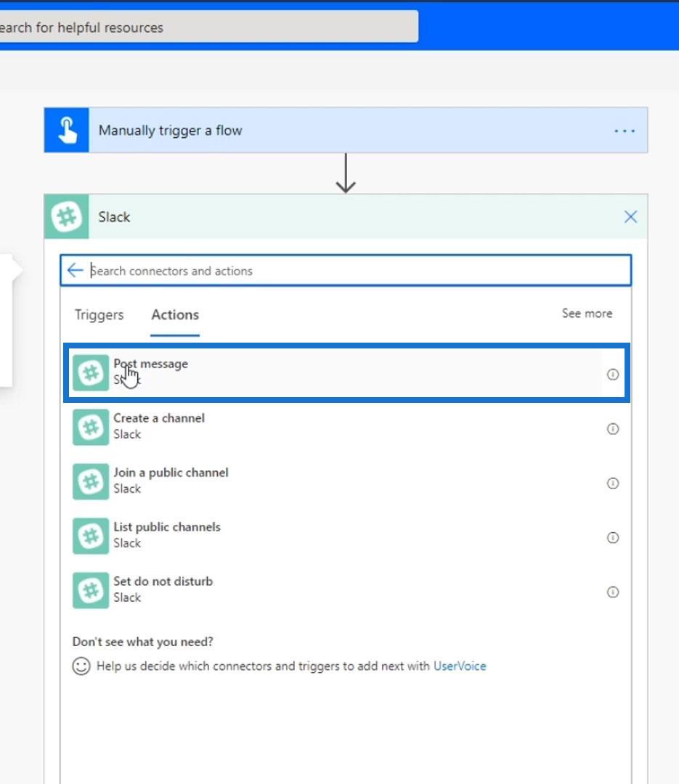Screen dimensions: 679x784
Task: Show info for Join a public channel
Action: [x=613, y=483]
